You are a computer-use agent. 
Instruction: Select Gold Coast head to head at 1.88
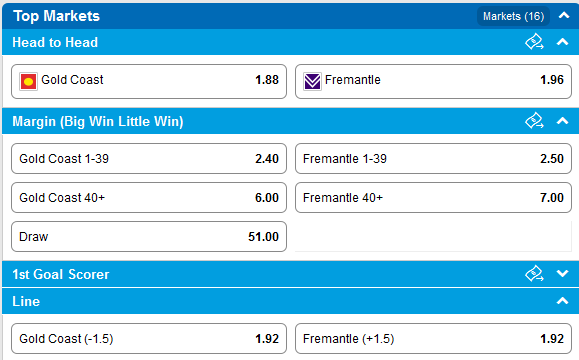[149, 82]
